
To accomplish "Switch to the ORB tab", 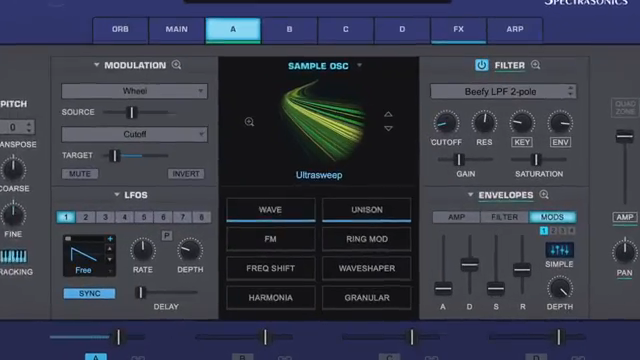I will tap(120, 29).
